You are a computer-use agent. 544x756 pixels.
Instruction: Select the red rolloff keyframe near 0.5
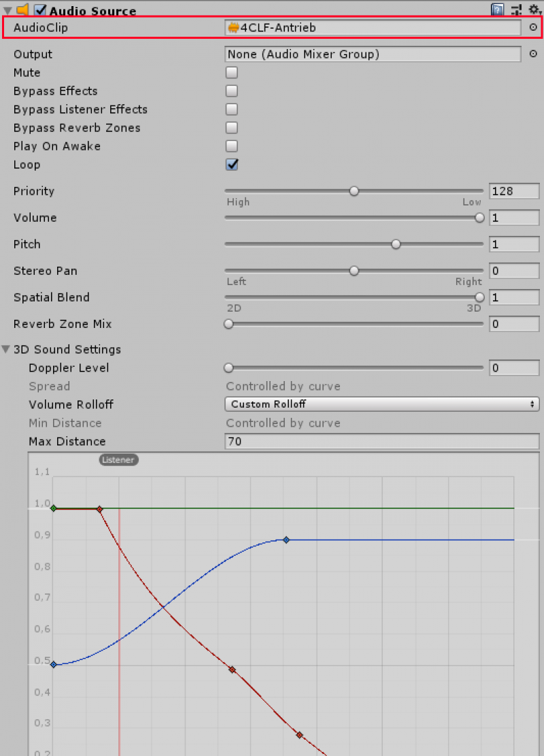232,670
